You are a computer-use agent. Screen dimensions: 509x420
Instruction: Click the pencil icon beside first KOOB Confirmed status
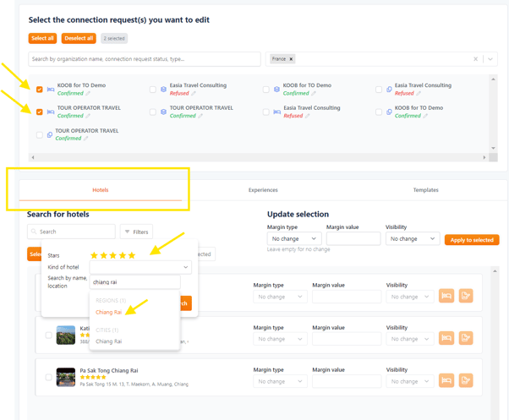[x=88, y=93]
